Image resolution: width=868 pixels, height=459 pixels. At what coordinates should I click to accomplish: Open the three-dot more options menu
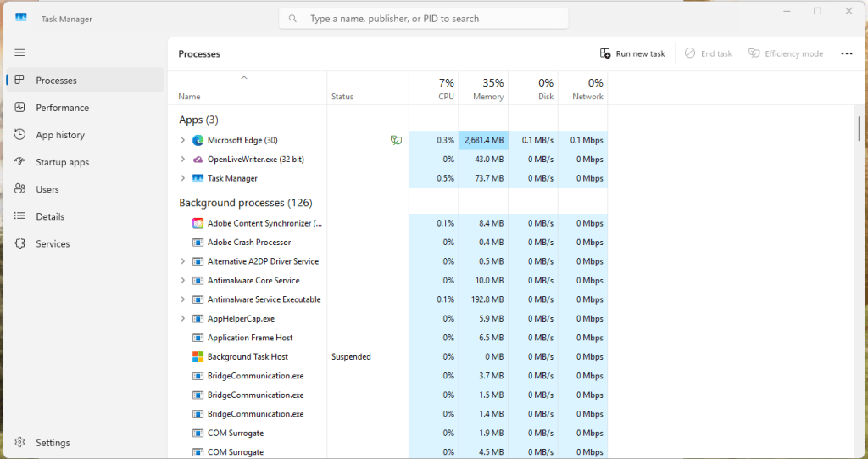point(846,53)
